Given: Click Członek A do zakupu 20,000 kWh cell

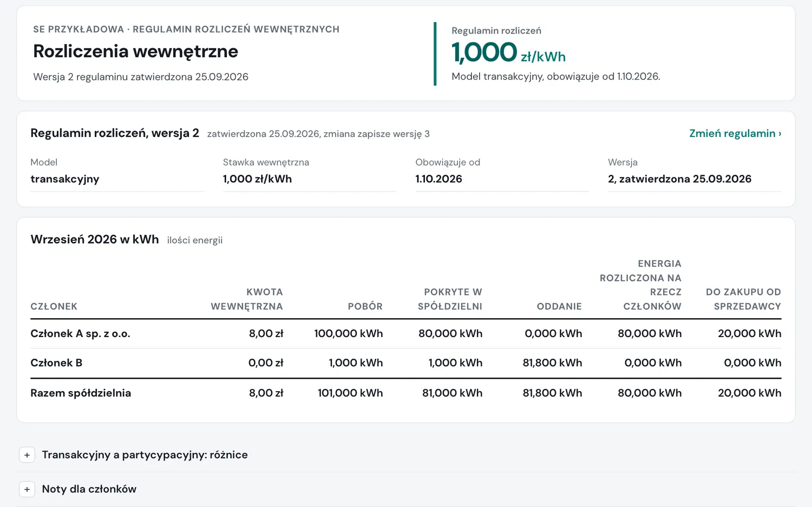Looking at the screenshot, I should pyautogui.click(x=750, y=334).
